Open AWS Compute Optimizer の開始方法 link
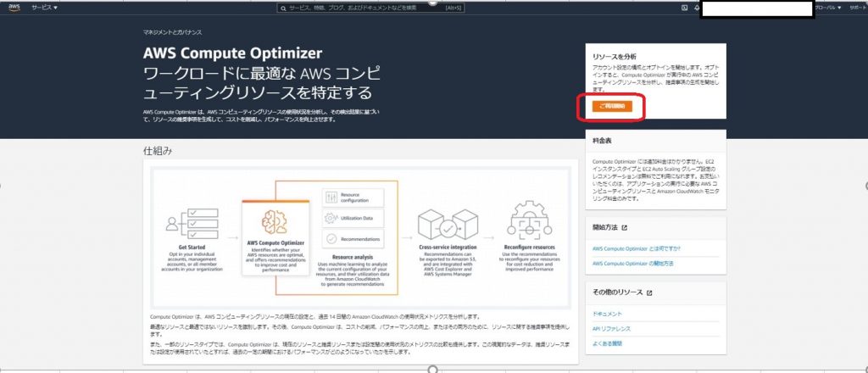This screenshot has width=868, height=373. tap(632, 264)
